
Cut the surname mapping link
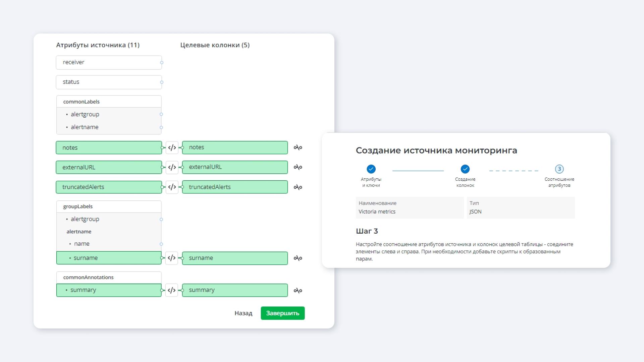click(x=298, y=258)
